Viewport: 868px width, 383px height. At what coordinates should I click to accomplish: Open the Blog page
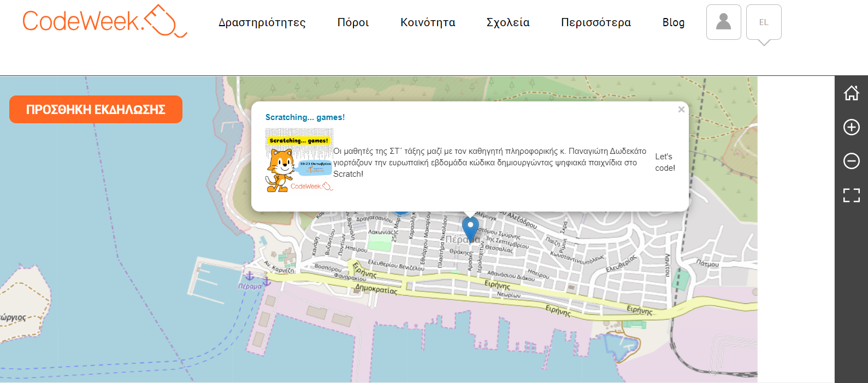click(673, 22)
